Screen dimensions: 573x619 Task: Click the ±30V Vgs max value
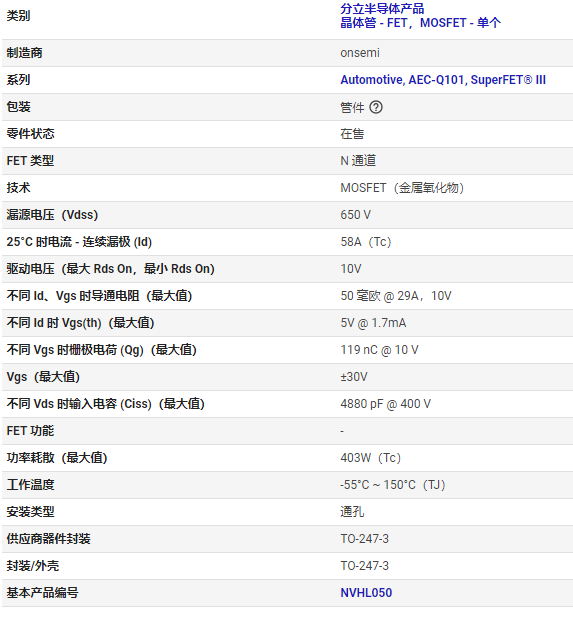tap(354, 377)
